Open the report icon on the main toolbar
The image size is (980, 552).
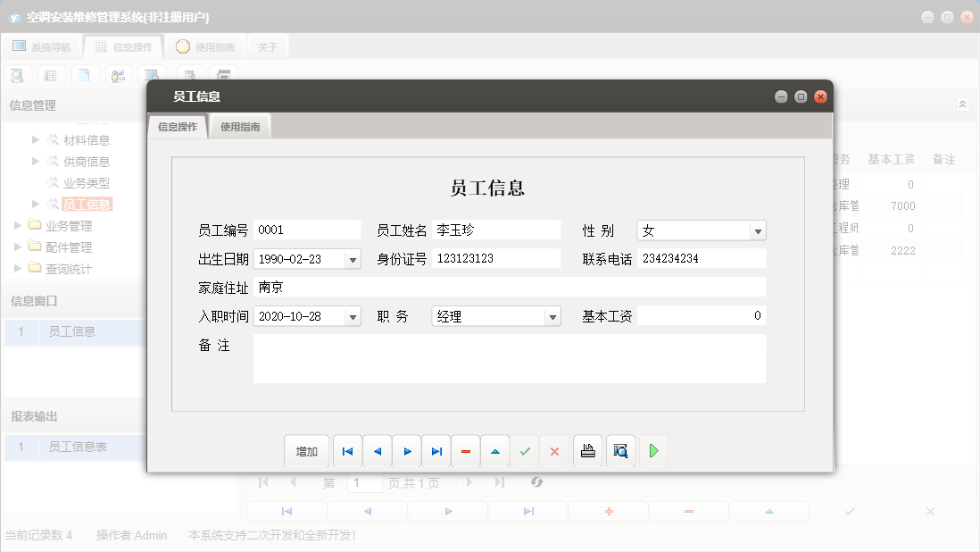tap(85, 75)
